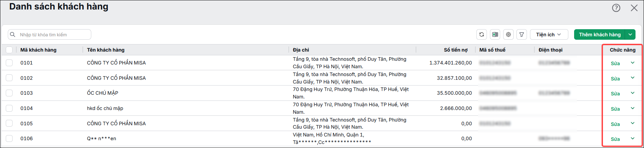This screenshot has height=148, width=644.
Task: Select the checkbox for customer 0103
Action: click(x=9, y=93)
